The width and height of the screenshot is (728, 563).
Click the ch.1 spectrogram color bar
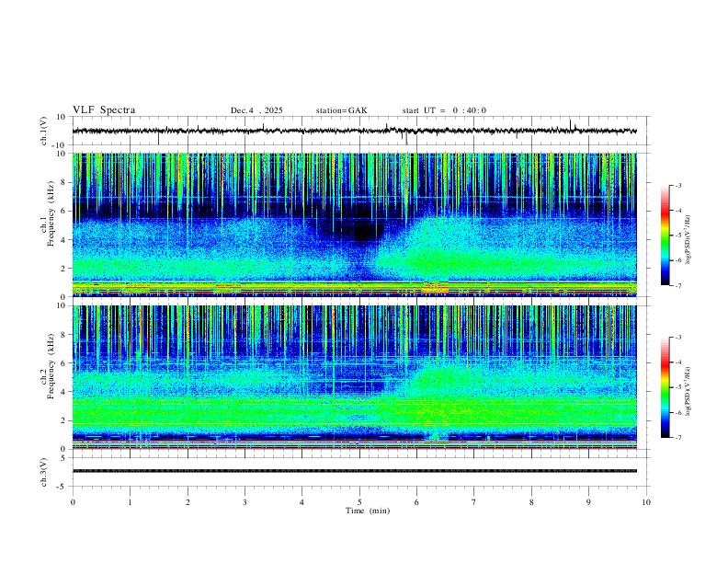[x=665, y=235]
